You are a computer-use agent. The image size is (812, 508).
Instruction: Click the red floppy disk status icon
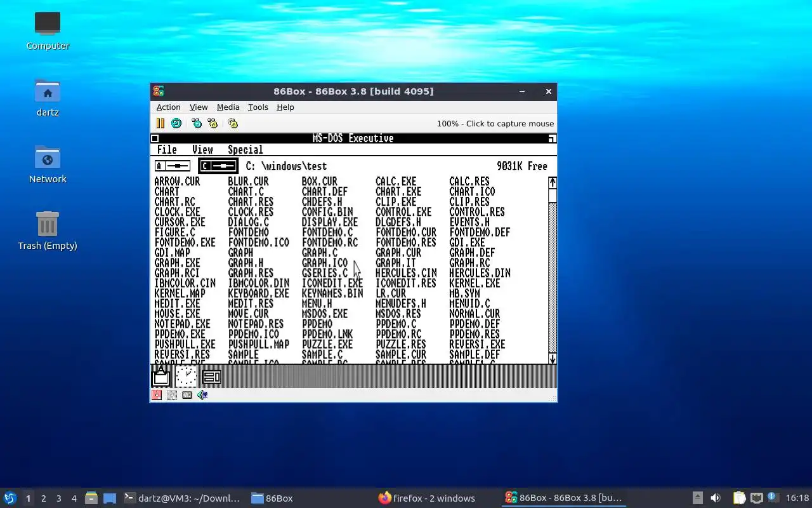pos(157,395)
